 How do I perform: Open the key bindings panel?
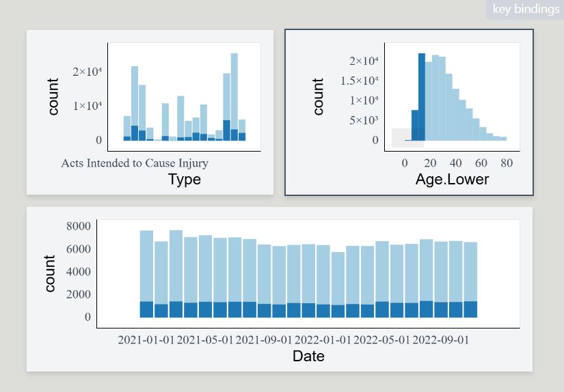click(524, 10)
